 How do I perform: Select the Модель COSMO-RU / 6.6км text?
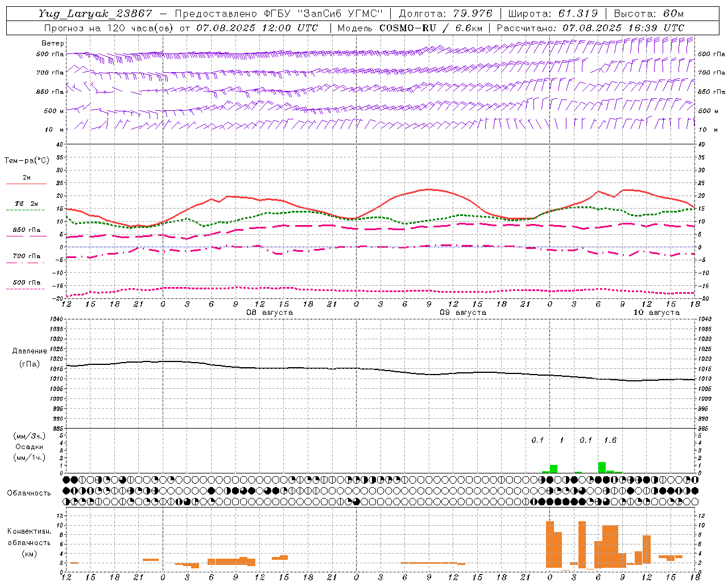point(410,28)
